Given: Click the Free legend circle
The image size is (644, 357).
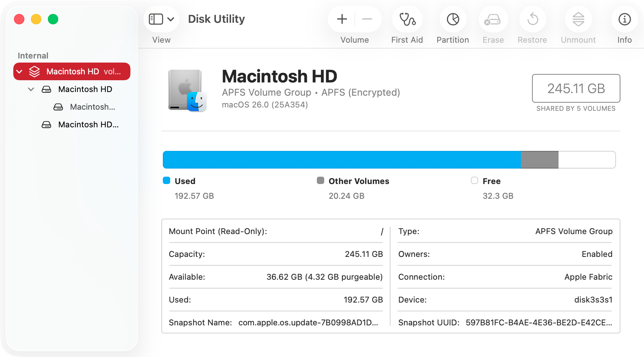Looking at the screenshot, I should tap(475, 181).
